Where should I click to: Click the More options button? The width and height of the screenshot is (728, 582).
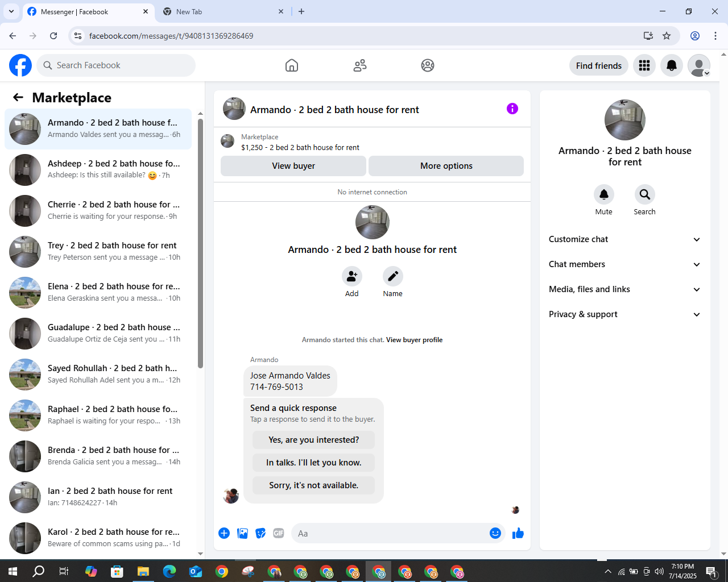pyautogui.click(x=446, y=166)
